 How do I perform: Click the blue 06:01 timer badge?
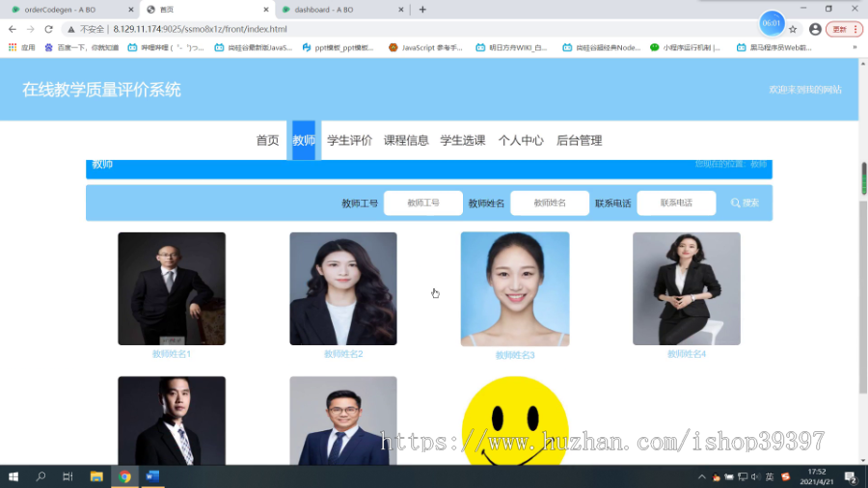coord(772,23)
